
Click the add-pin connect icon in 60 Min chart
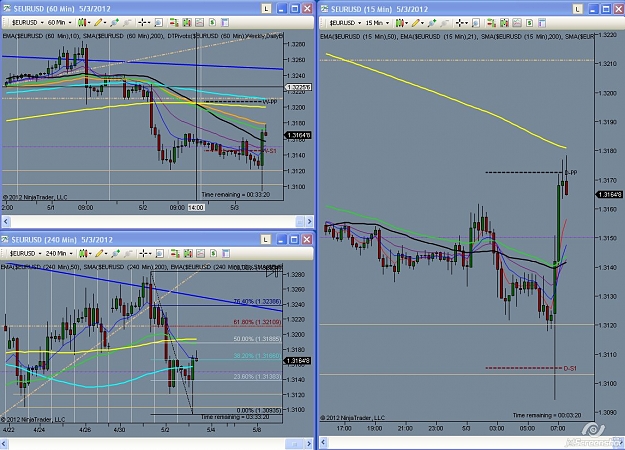click(114, 23)
